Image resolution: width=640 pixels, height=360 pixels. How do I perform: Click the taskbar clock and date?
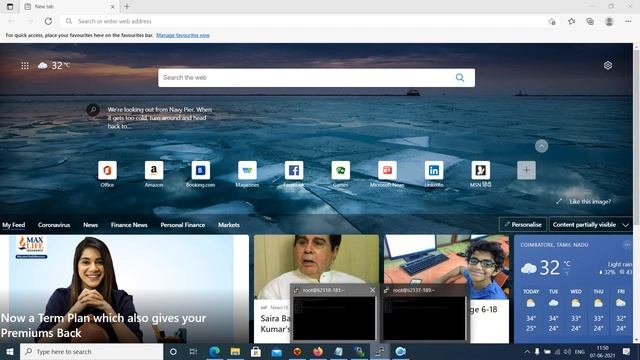(x=602, y=351)
